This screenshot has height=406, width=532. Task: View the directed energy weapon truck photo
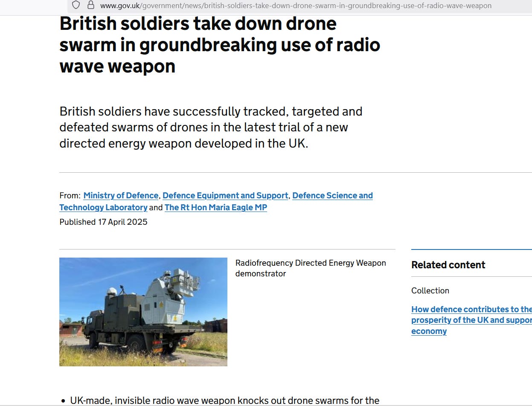coord(143,312)
